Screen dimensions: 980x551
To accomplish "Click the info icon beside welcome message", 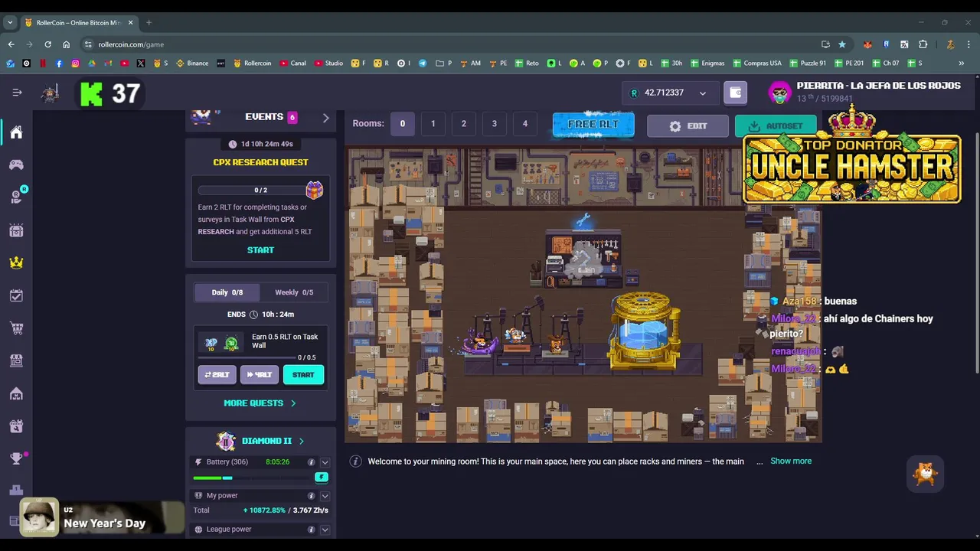I will pos(355,461).
